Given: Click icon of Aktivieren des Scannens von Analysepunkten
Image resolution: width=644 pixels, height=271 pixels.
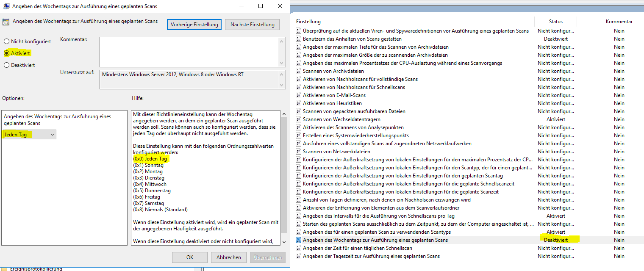Looking at the screenshot, I should (x=298, y=127).
